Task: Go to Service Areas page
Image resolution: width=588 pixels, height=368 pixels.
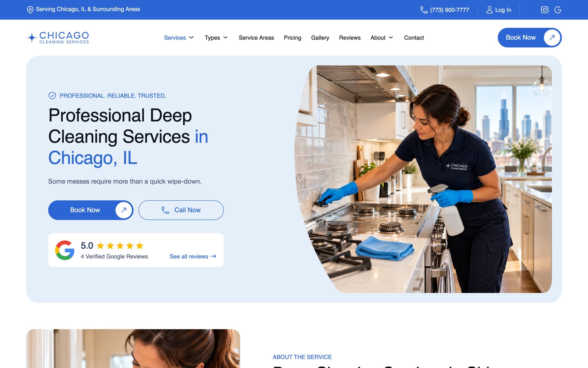Action: pos(256,38)
